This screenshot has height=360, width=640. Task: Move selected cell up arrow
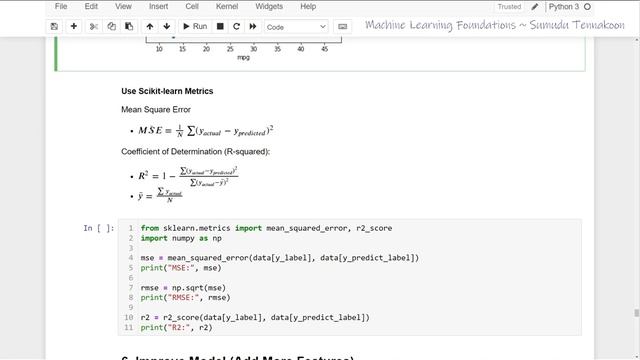pos(150,27)
